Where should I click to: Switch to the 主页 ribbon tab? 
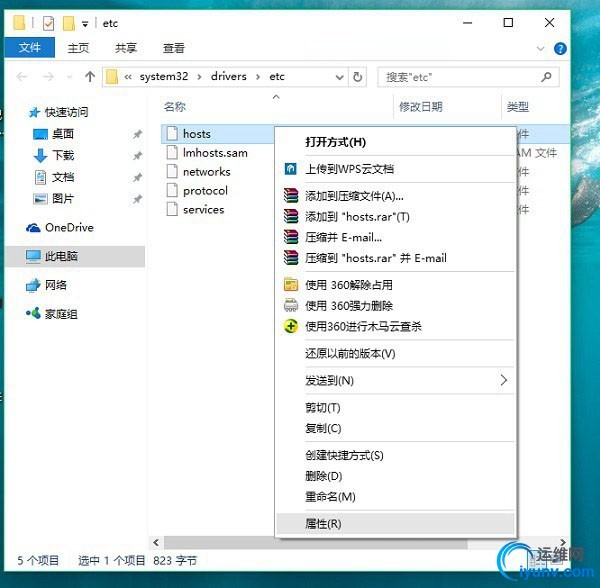(78, 48)
